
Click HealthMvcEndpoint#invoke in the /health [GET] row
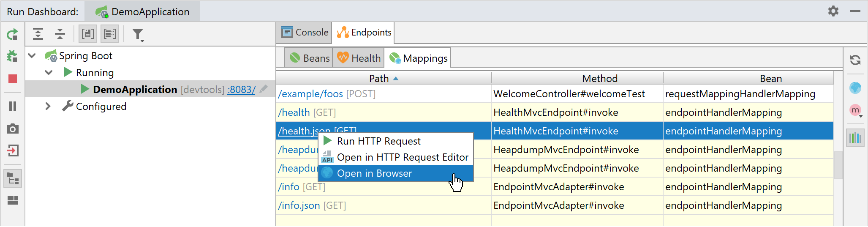coord(556,112)
